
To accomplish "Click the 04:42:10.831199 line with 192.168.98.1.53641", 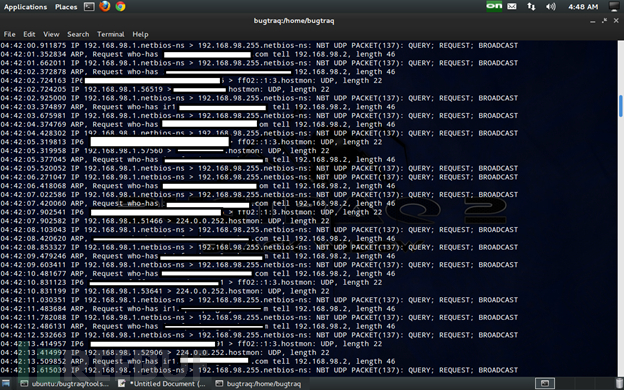I will click(165, 291).
